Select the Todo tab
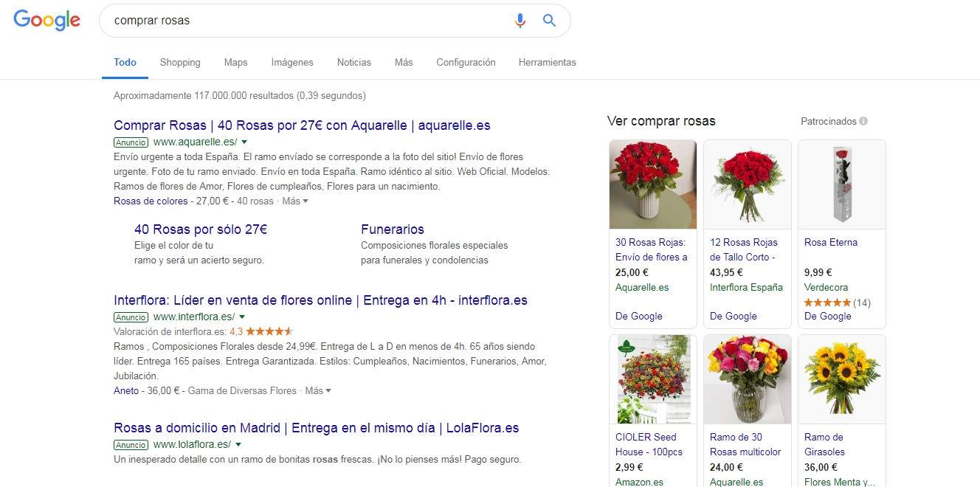The width and height of the screenshot is (980, 487). [125, 63]
